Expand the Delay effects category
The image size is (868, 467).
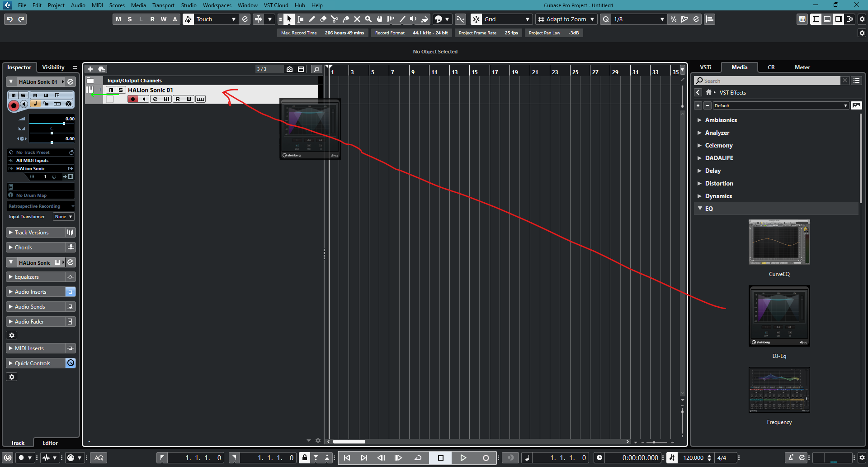699,171
